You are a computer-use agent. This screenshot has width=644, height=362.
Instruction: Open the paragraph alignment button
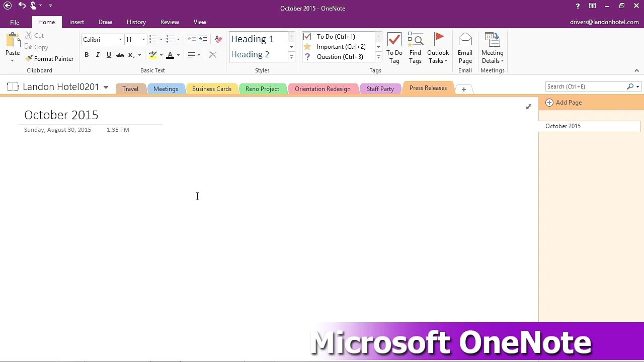(x=193, y=55)
